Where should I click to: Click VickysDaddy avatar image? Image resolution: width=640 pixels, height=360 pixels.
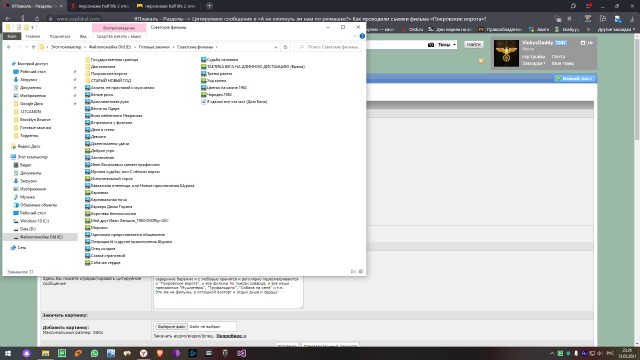(x=506, y=53)
